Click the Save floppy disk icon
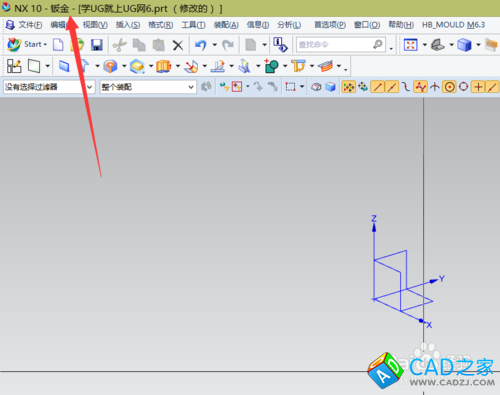The width and height of the screenshot is (500, 395). click(x=97, y=45)
